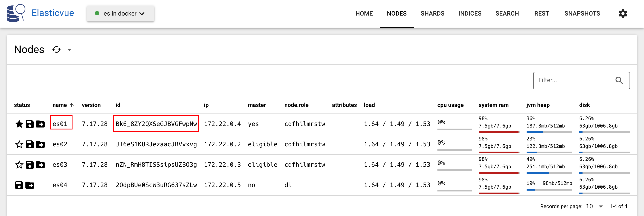This screenshot has width=644, height=216.
Task: Click the ingest folder-arrow icon for es03
Action: point(40,165)
